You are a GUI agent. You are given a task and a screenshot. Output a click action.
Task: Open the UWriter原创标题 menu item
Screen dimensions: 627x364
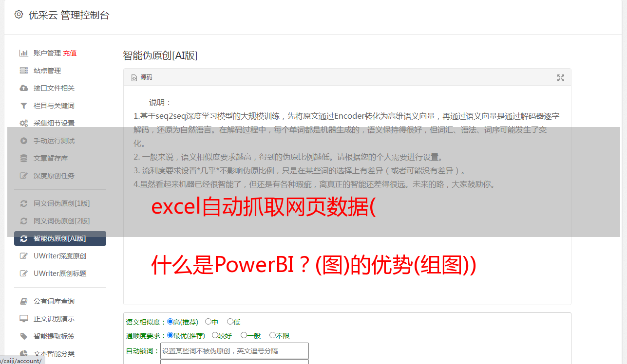[60, 273]
